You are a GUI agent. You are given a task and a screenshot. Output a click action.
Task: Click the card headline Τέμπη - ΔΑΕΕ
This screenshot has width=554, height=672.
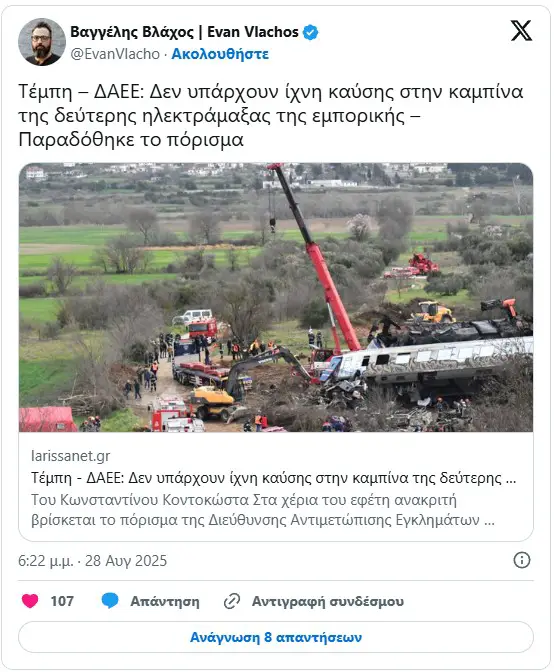tap(273, 478)
